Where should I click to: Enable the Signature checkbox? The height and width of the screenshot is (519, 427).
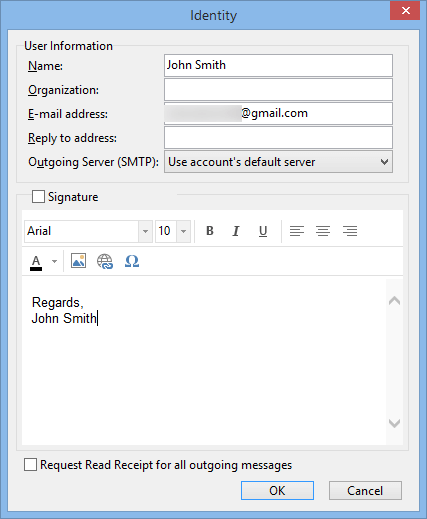click(38, 197)
